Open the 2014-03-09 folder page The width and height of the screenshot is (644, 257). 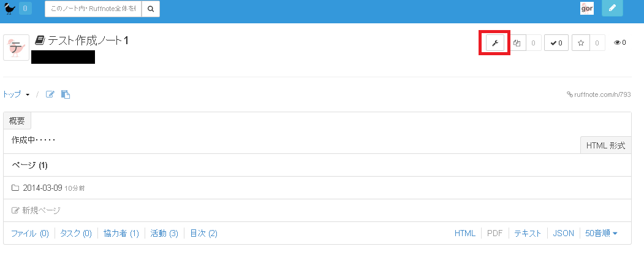click(x=42, y=188)
